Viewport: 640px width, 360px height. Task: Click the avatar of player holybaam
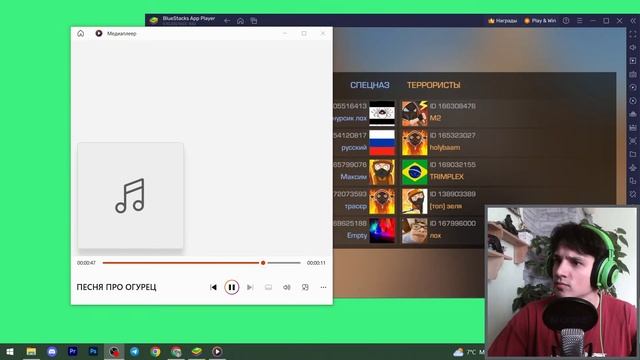[415, 142]
